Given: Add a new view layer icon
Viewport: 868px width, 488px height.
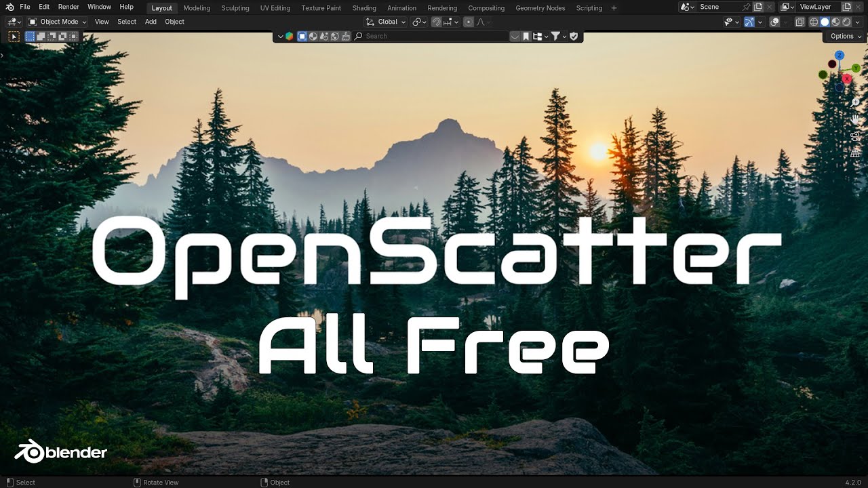Looking at the screenshot, I should tap(846, 7).
